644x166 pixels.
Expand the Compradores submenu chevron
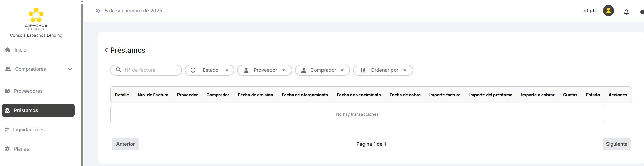point(70,69)
